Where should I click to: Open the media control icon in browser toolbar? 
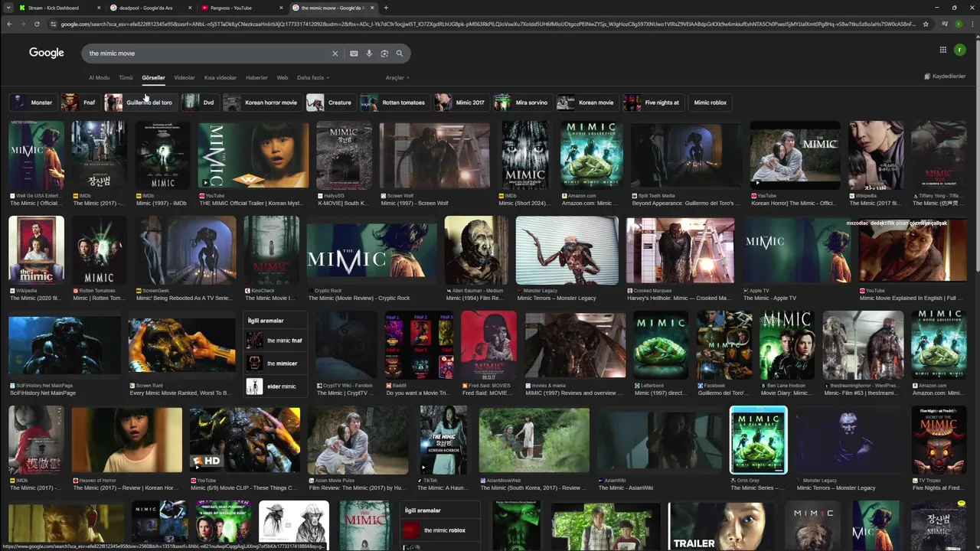[x=945, y=24]
